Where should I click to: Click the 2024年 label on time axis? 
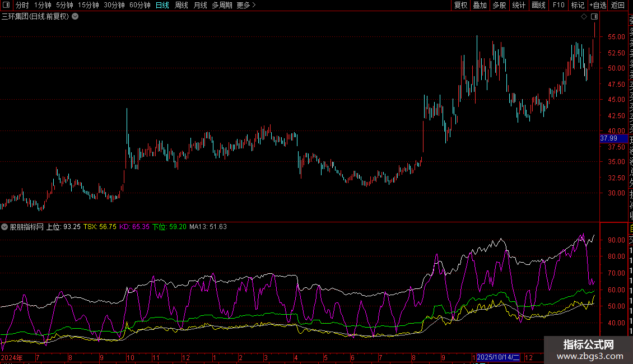pos(12,357)
